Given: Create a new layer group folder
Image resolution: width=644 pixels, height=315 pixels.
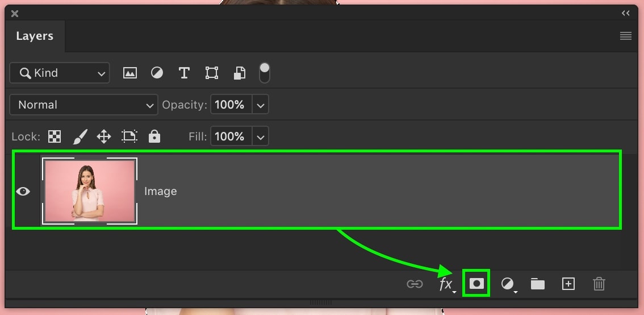Looking at the screenshot, I should click(x=537, y=284).
